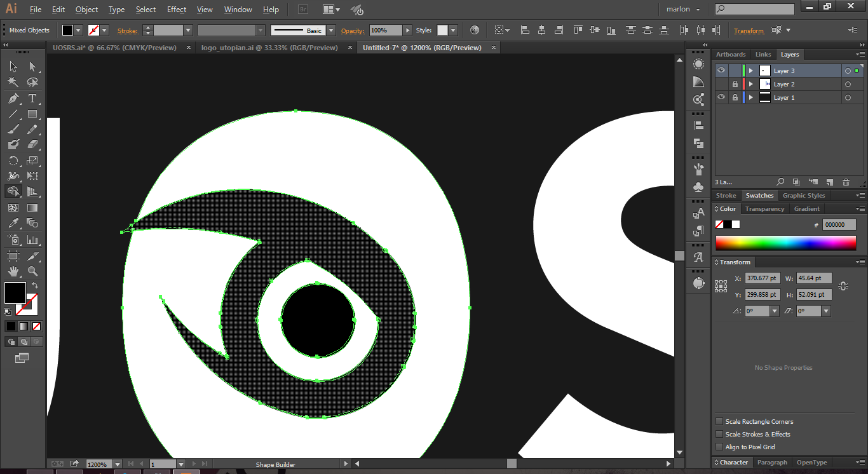The height and width of the screenshot is (474, 868).
Task: Pick a color from the spectrum bar
Action: pos(785,243)
